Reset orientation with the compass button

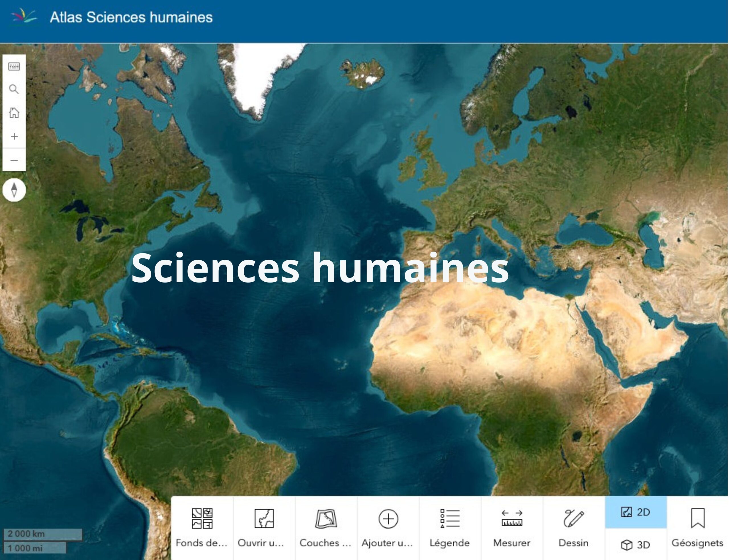tap(14, 190)
